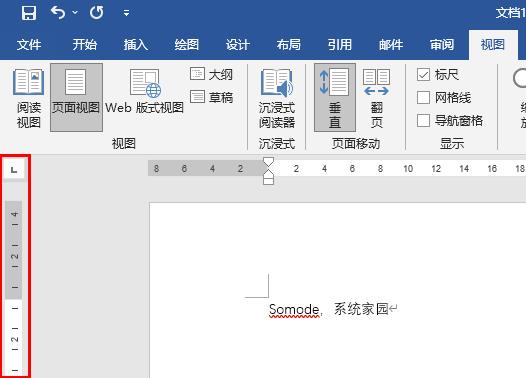Select 翻页 side-to-side page movement
The width and height of the screenshot is (526, 378).
[x=376, y=98]
